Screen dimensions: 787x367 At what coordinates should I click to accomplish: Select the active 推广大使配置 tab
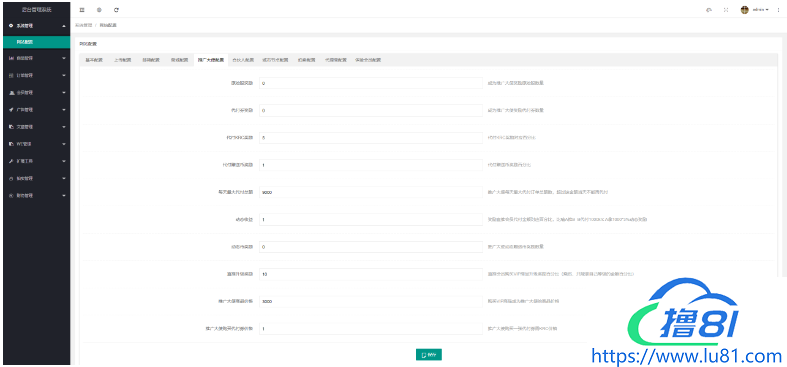tap(211, 60)
